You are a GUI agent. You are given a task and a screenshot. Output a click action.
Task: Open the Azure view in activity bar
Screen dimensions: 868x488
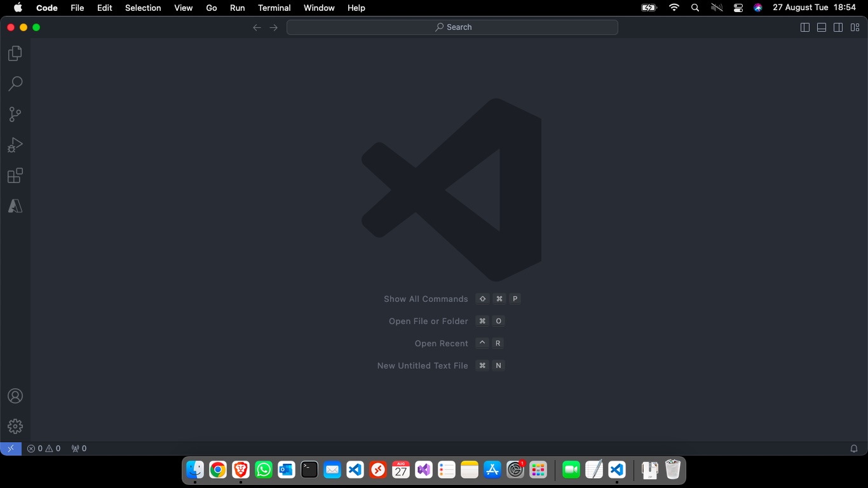[x=15, y=206]
